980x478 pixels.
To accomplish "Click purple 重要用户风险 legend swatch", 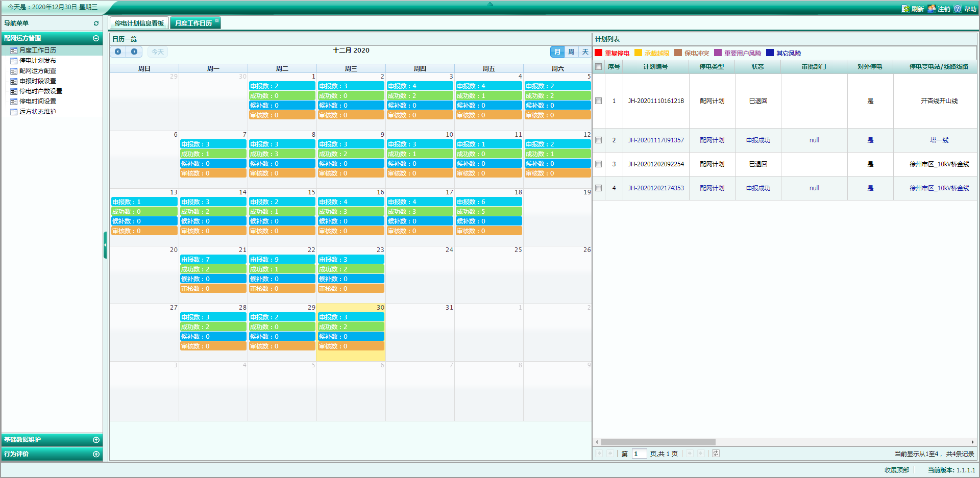I will [718, 53].
